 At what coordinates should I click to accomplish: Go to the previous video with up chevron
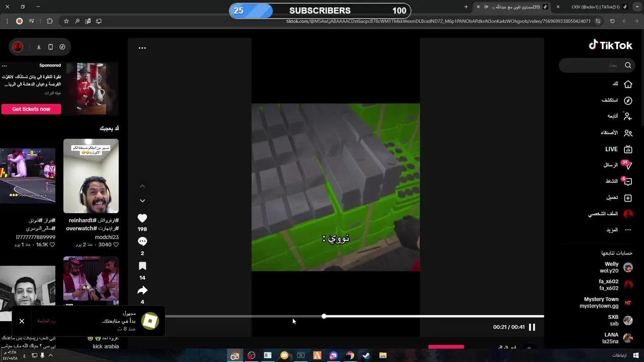(x=142, y=186)
